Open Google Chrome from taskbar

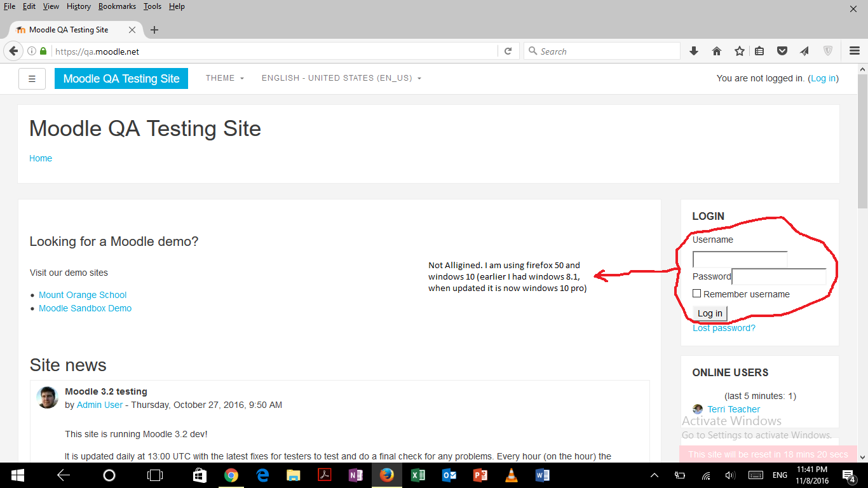pos(231,475)
